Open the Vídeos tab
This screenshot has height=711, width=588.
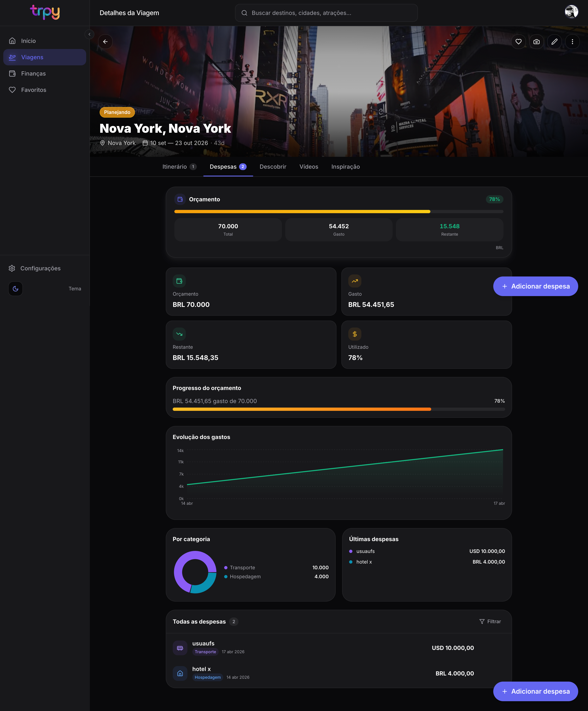pyautogui.click(x=309, y=167)
